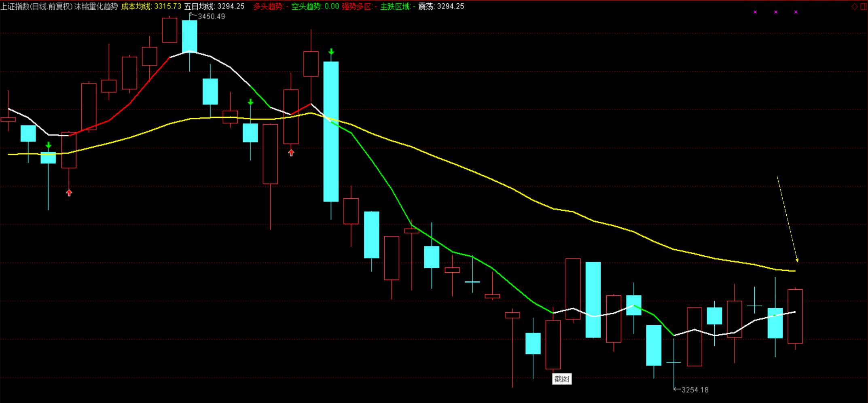This screenshot has width=868, height=403.
Task: Select the rightmost magenta marker
Action: tap(796, 12)
